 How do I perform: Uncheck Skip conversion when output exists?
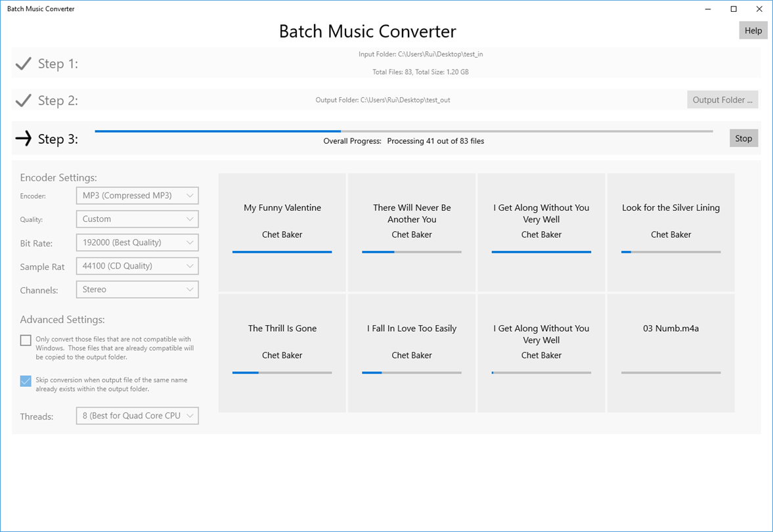tap(26, 381)
